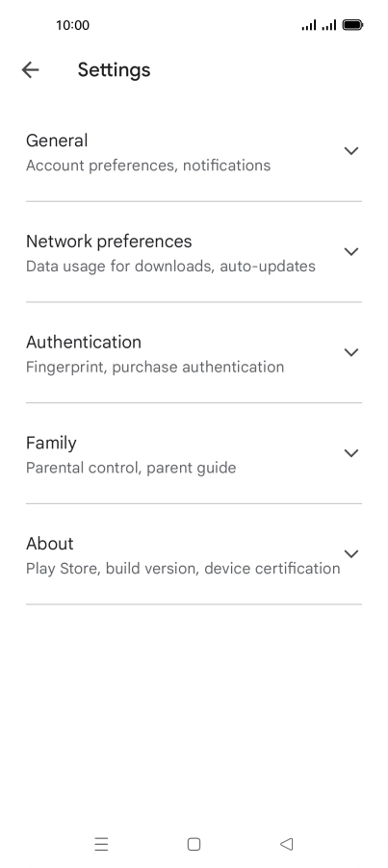The width and height of the screenshot is (388, 868).
Task: Tap the first signal strength icon
Action: coord(309,25)
